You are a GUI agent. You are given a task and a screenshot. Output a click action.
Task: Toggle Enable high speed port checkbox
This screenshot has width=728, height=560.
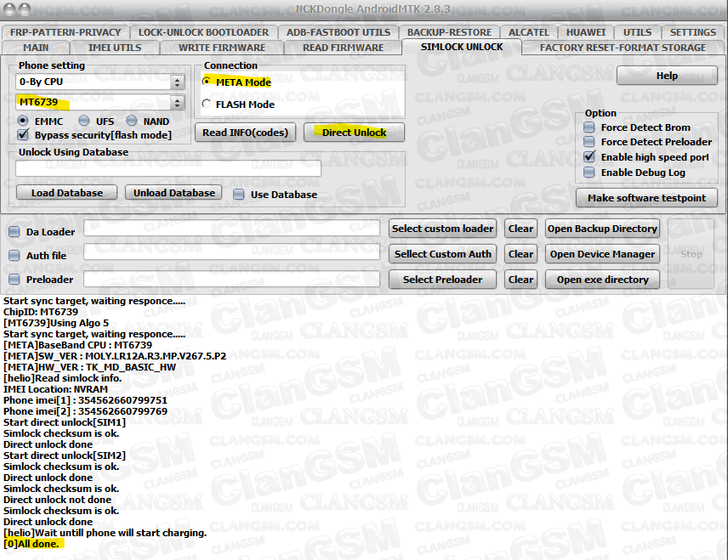(x=589, y=157)
